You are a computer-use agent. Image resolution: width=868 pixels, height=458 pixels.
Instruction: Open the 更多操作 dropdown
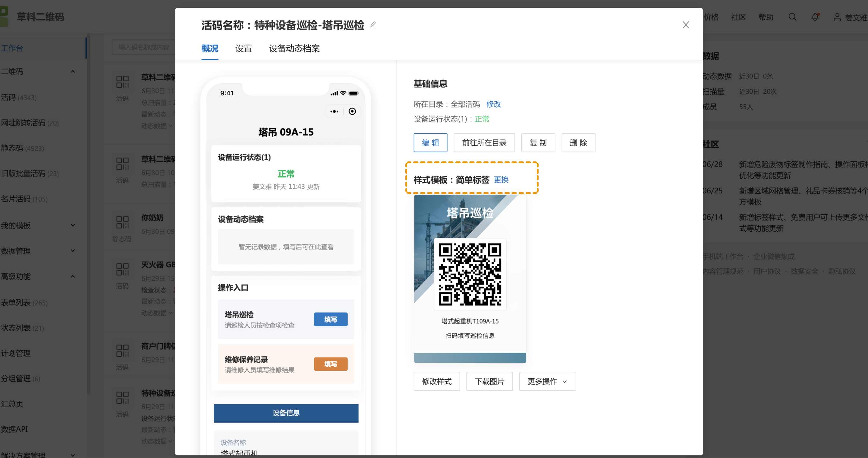point(547,381)
